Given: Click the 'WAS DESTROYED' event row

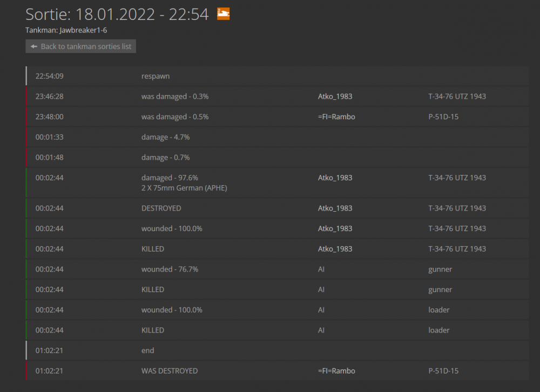Looking at the screenshot, I should pos(171,371).
